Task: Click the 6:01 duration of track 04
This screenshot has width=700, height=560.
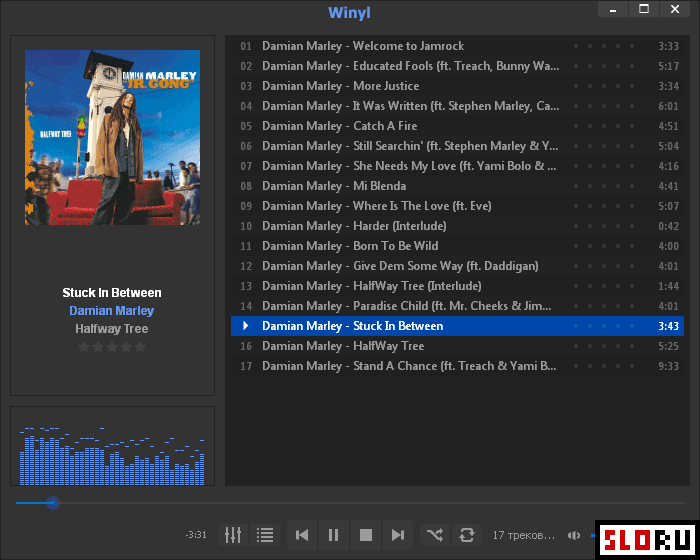Action: [668, 106]
